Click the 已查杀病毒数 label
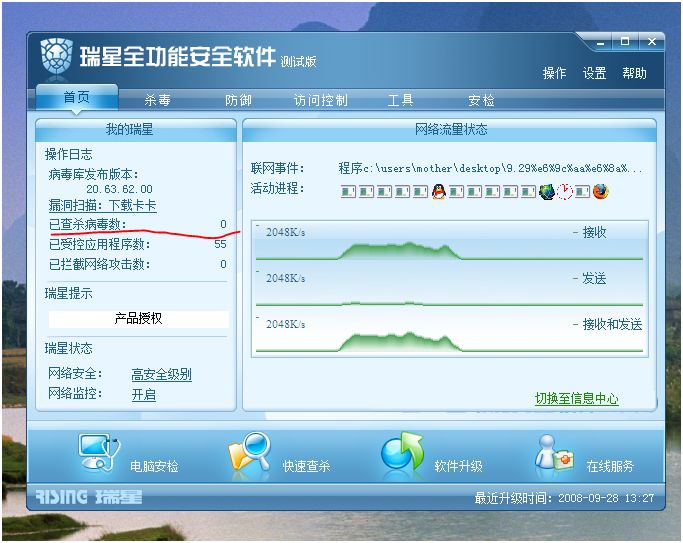This screenshot has width=683, height=543. tap(88, 224)
